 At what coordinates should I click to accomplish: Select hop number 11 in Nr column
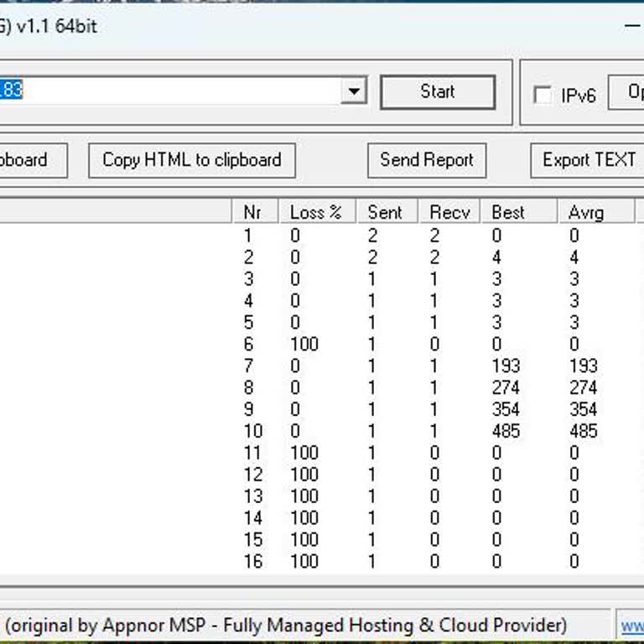tap(252, 453)
